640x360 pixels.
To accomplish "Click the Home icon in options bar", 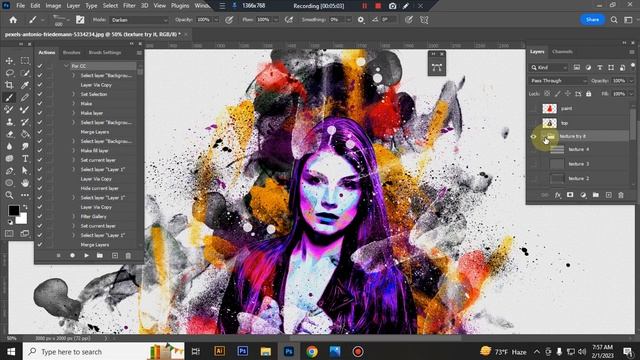I will click(13, 20).
